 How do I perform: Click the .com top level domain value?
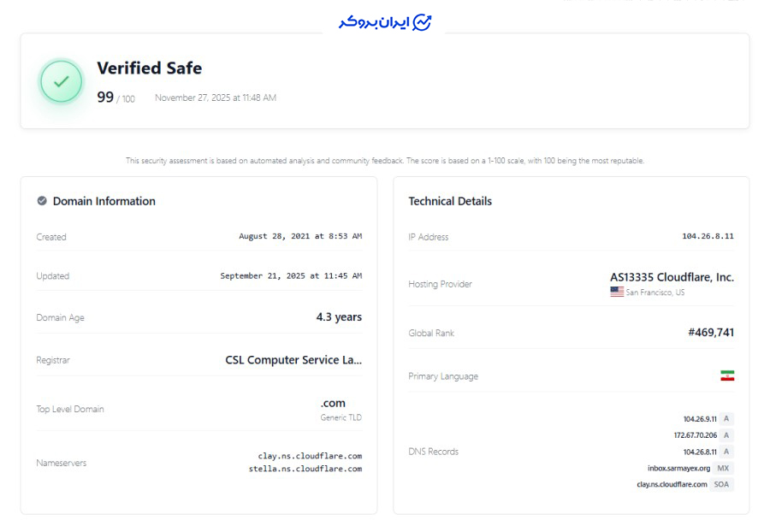click(x=333, y=403)
